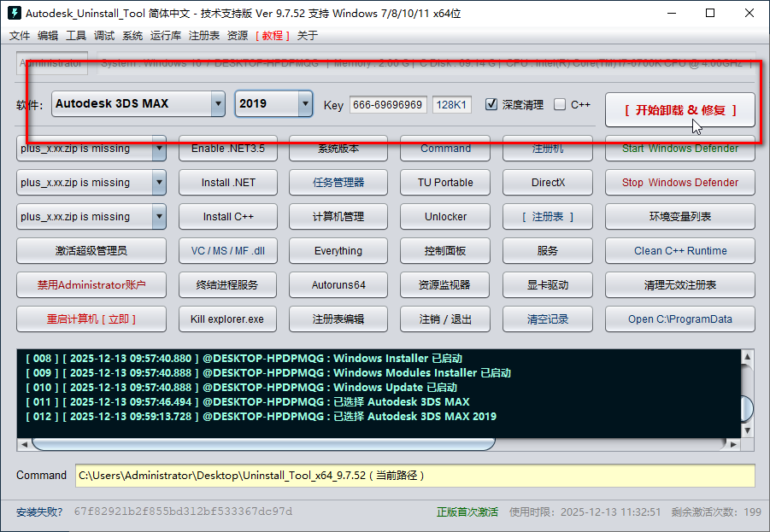This screenshot has height=532, width=770.
Task: Click Enable .NET3.5 button
Action: [228, 149]
